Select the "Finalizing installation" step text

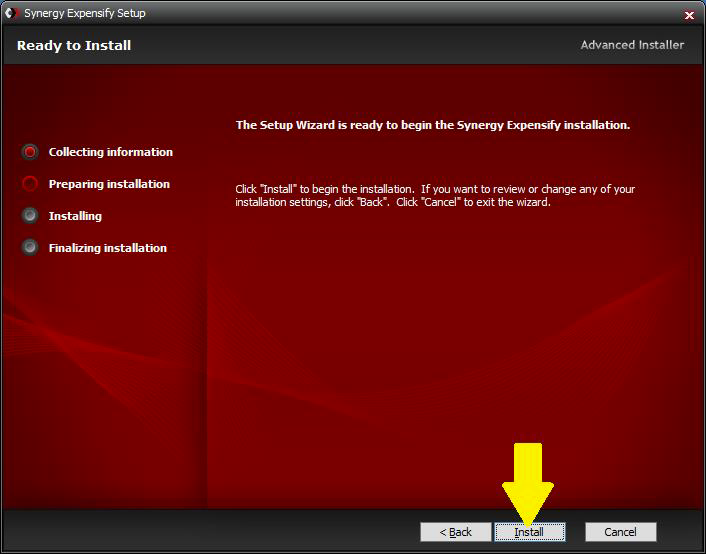click(108, 248)
